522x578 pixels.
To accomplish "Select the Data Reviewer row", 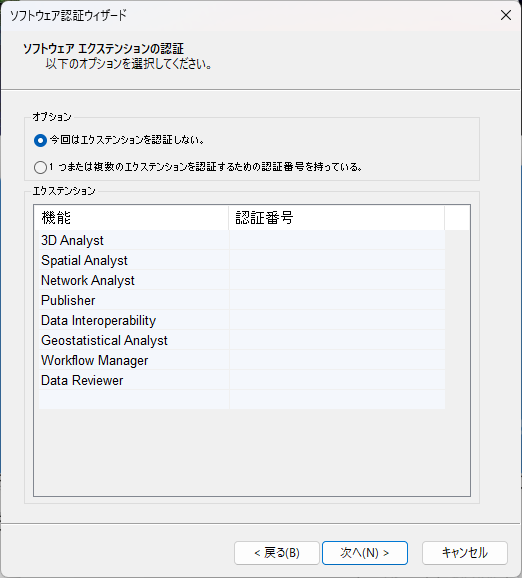I will [x=241, y=380].
